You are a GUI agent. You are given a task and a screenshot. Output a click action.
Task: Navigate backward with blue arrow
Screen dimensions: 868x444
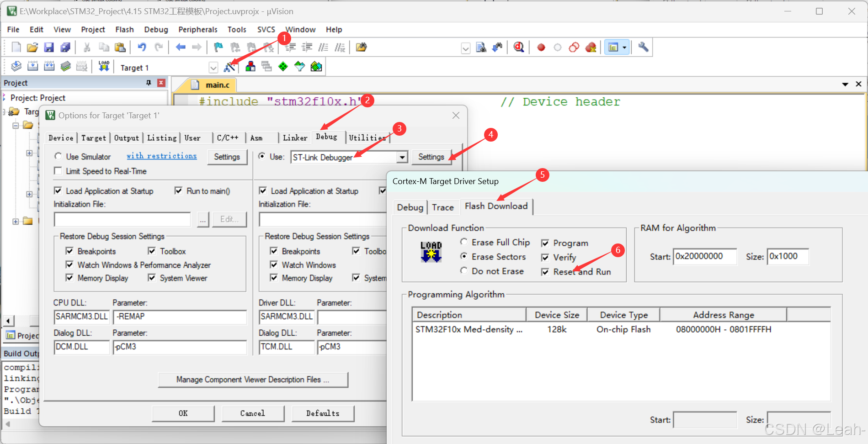pos(181,47)
